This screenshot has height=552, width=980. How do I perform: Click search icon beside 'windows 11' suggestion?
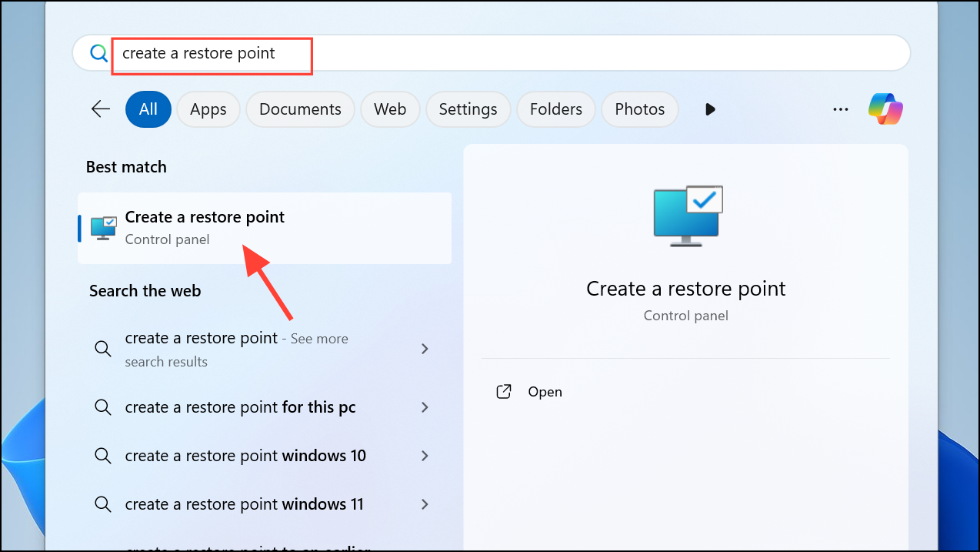pos(103,504)
